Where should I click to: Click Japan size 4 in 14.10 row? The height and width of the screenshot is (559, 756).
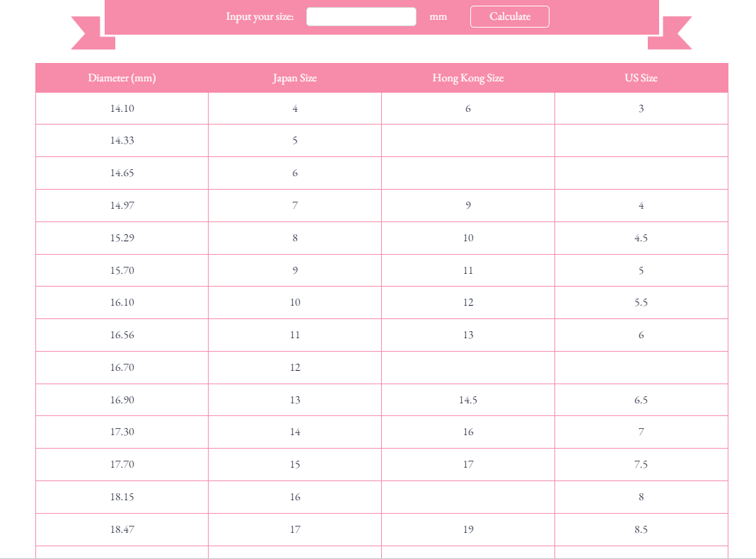click(x=295, y=108)
